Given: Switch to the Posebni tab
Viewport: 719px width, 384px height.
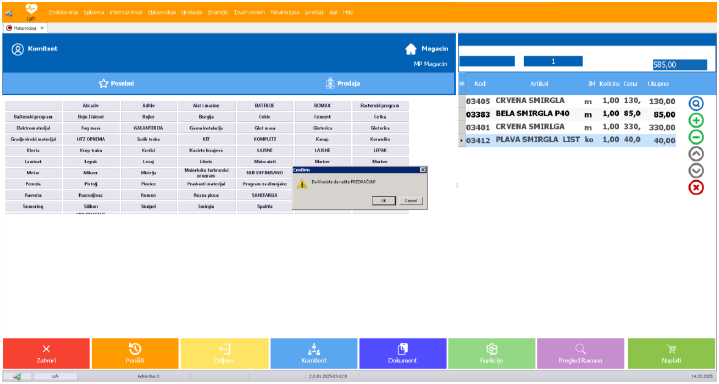Looking at the screenshot, I should pyautogui.click(x=116, y=83).
